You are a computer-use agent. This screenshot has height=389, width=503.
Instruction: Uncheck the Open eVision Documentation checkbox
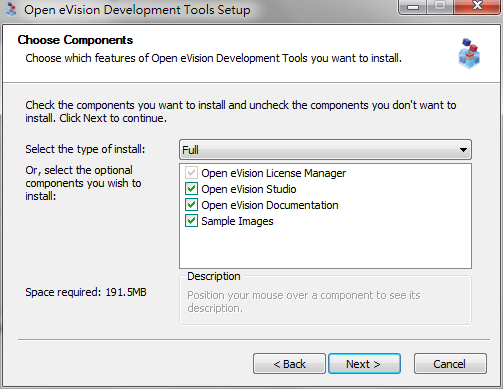(191, 205)
